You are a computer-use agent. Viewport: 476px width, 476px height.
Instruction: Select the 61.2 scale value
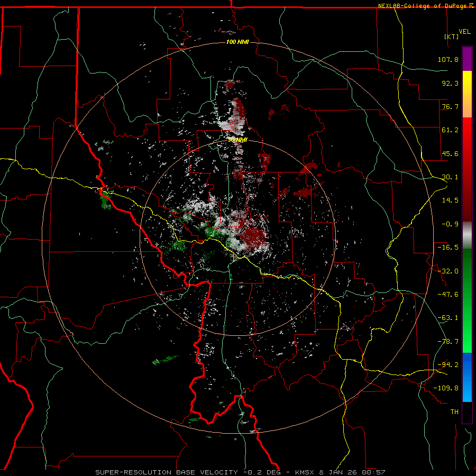pyautogui.click(x=450, y=130)
